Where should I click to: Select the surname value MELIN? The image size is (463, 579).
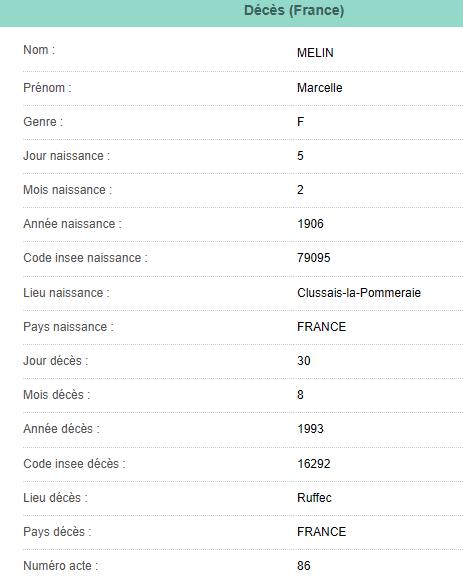315,53
